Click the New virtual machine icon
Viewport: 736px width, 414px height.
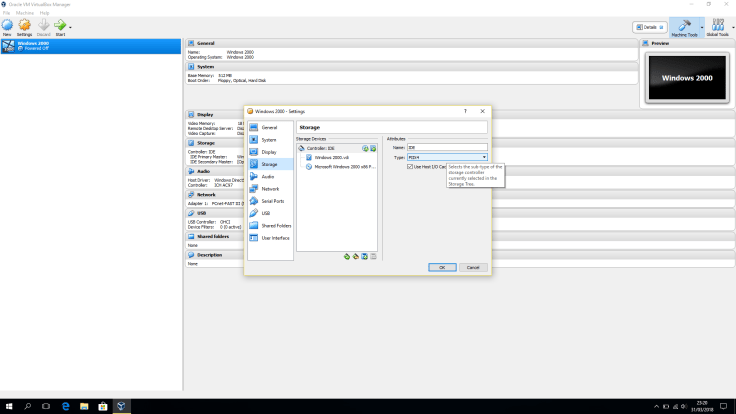click(7, 25)
